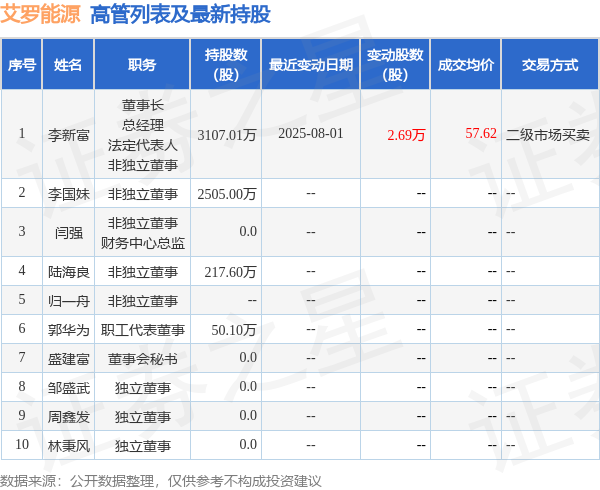Image resolution: width=600 pixels, height=490 pixels.
Task: Click the 职工代表董事 position cell
Action: pos(143,330)
